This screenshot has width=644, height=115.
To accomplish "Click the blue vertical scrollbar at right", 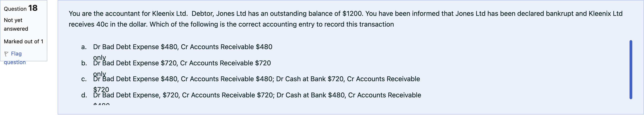I will (631, 70).
